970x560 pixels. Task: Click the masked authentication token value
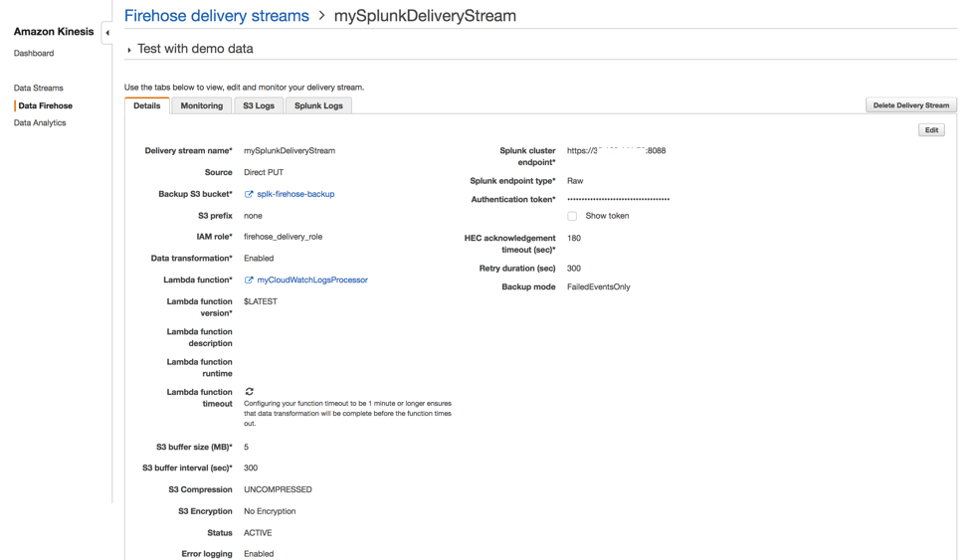(x=618, y=199)
